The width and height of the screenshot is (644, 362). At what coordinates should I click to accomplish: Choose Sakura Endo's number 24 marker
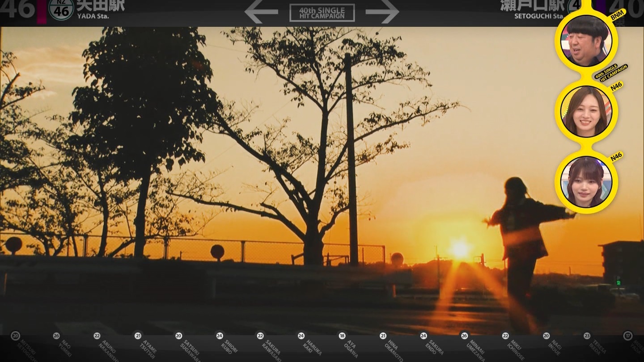pyautogui.click(x=424, y=336)
